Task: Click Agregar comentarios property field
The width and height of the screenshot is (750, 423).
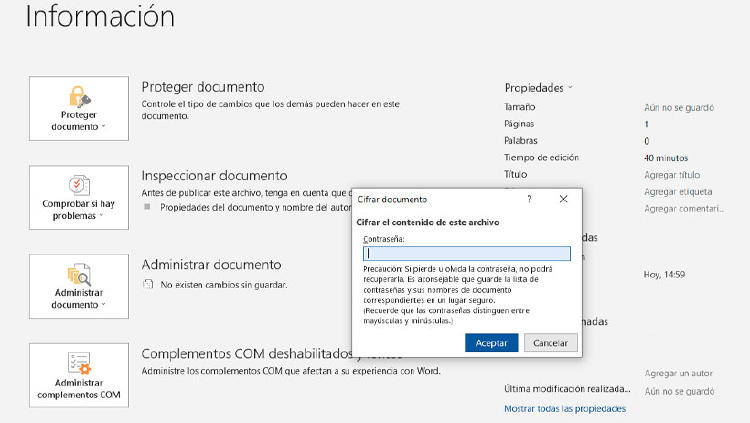Action: [683, 208]
